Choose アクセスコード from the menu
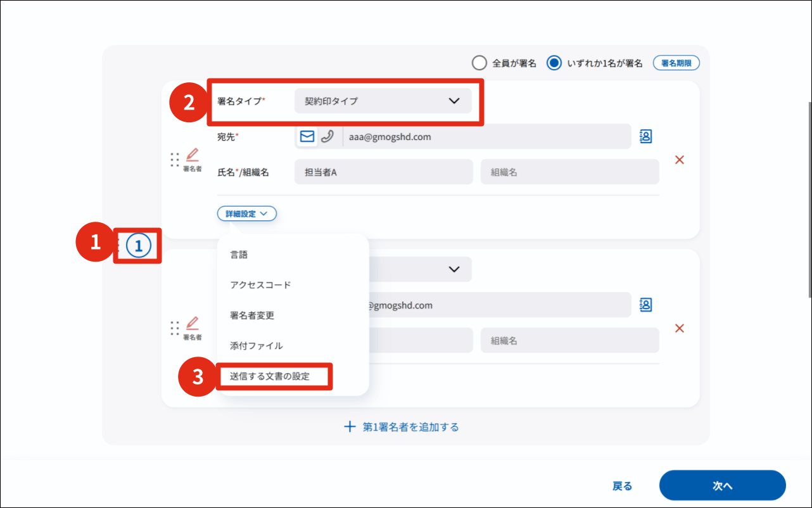This screenshot has height=508, width=812. click(x=260, y=285)
